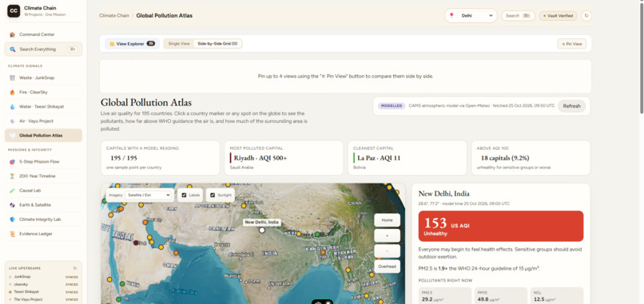Open Evidence Ledger scroll icon item
The image size is (644, 304).
coord(43,234)
